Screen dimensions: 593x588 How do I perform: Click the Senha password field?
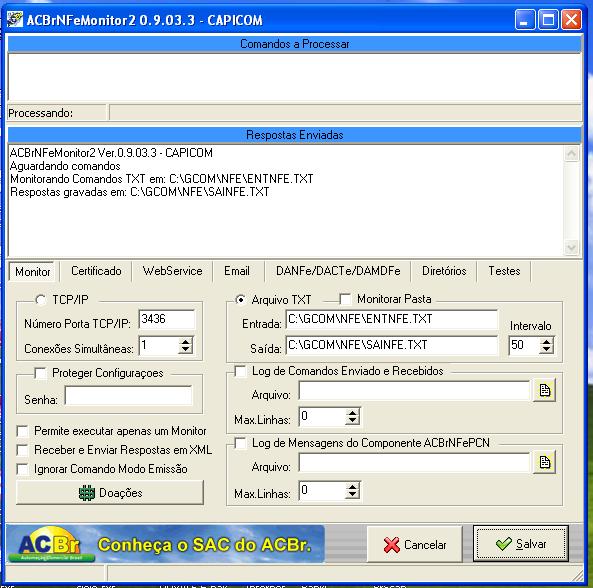point(129,396)
